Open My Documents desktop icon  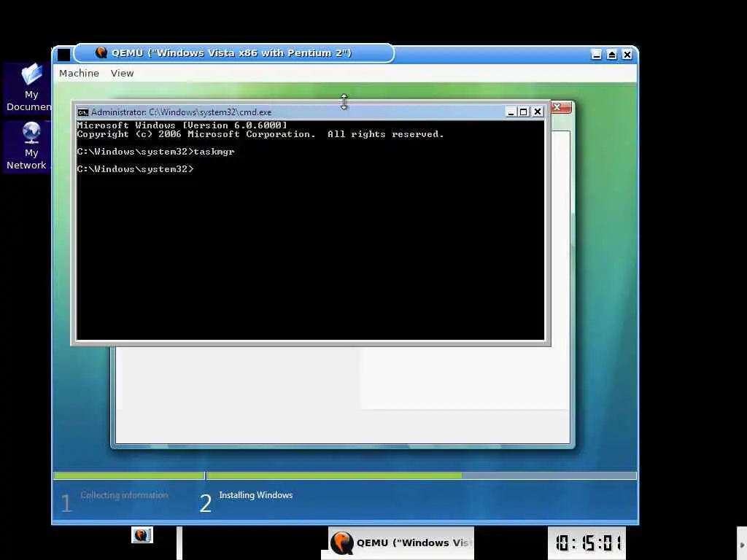(x=29, y=88)
